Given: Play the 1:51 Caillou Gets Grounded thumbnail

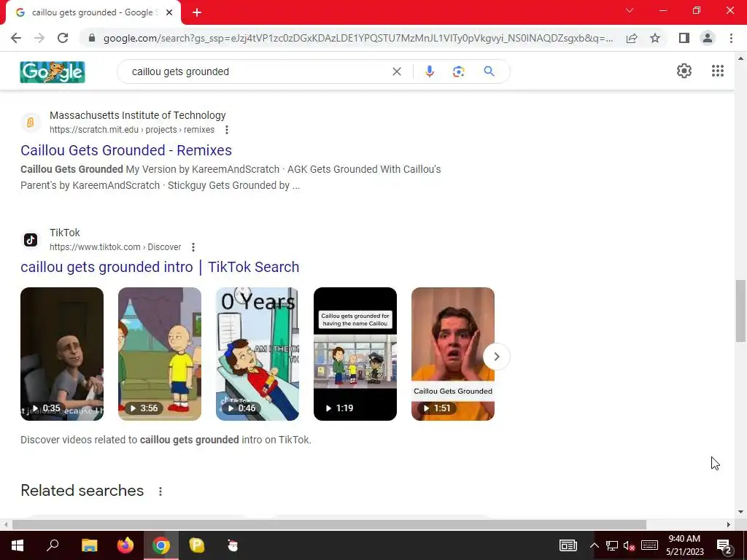Looking at the screenshot, I should pyautogui.click(x=452, y=354).
